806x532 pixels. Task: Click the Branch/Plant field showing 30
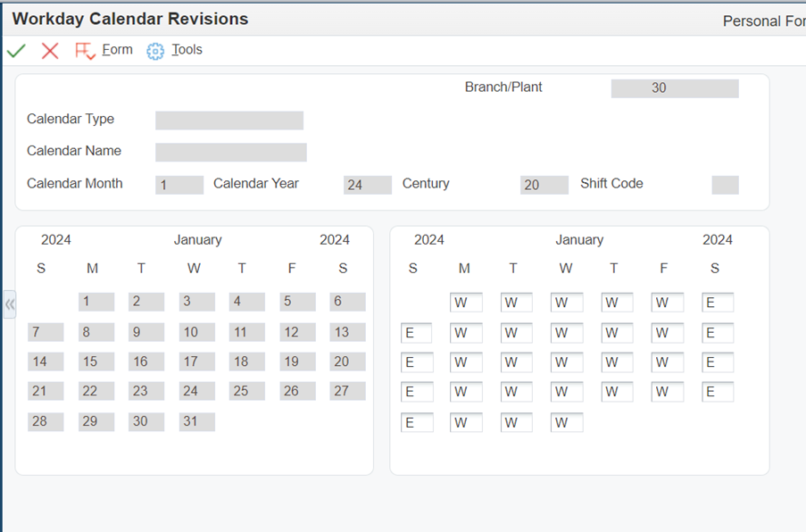pos(674,87)
